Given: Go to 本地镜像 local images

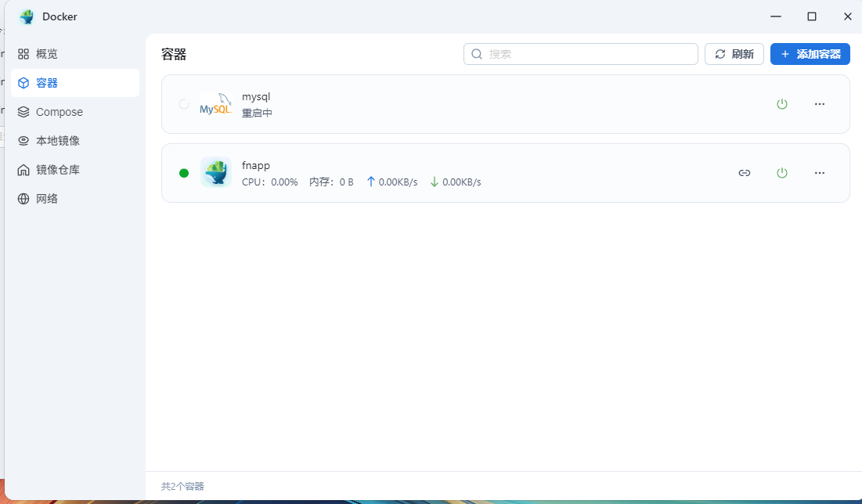Looking at the screenshot, I should pyautogui.click(x=74, y=141).
